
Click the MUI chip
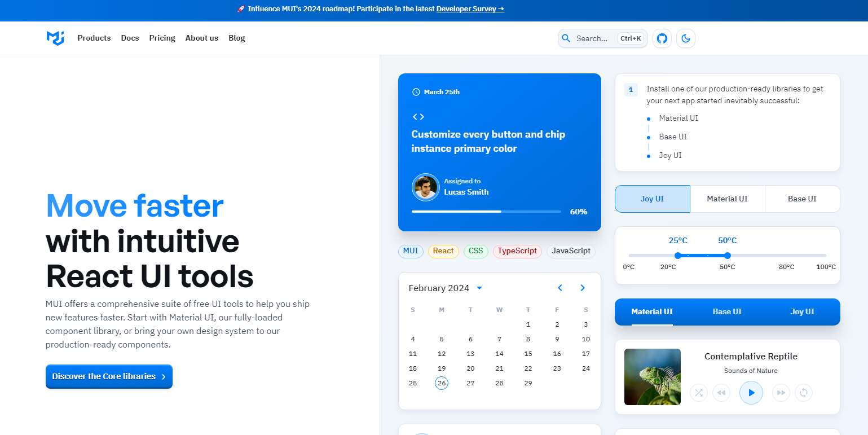(411, 251)
